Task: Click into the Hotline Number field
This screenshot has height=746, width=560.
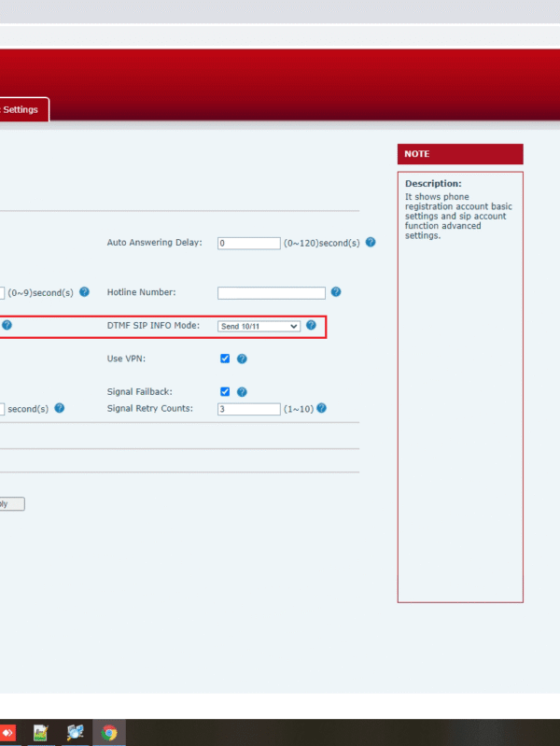Action: [272, 293]
